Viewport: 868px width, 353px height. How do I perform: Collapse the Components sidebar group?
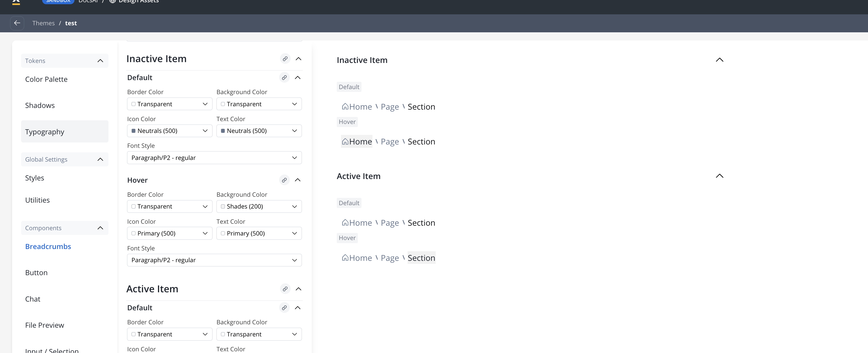pos(100,228)
